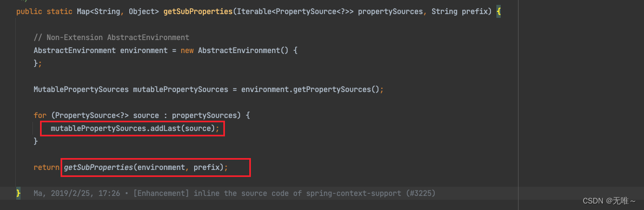The height and width of the screenshot is (210, 644).
Task: Click the Non-Extension AbstractEnvironment comment line
Action: (x=111, y=37)
